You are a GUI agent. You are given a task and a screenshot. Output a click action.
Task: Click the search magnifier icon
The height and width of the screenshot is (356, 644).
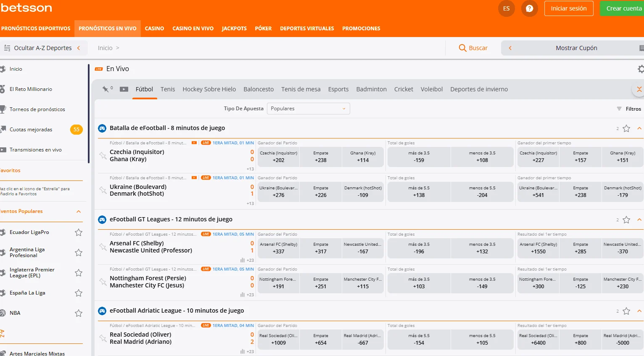pos(463,48)
